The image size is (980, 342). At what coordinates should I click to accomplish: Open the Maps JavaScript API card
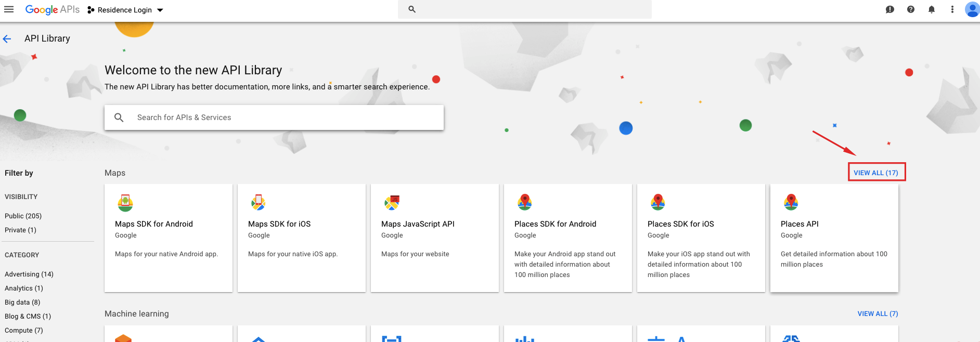pos(435,238)
